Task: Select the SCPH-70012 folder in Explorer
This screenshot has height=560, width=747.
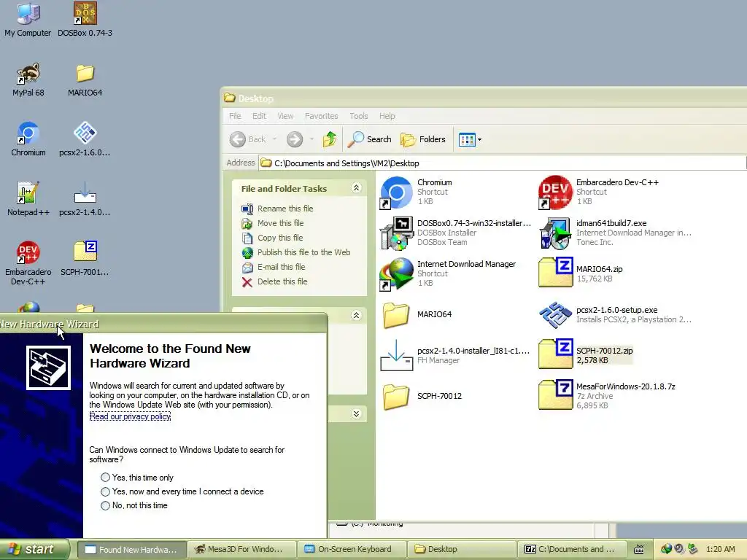Action: tap(422, 396)
